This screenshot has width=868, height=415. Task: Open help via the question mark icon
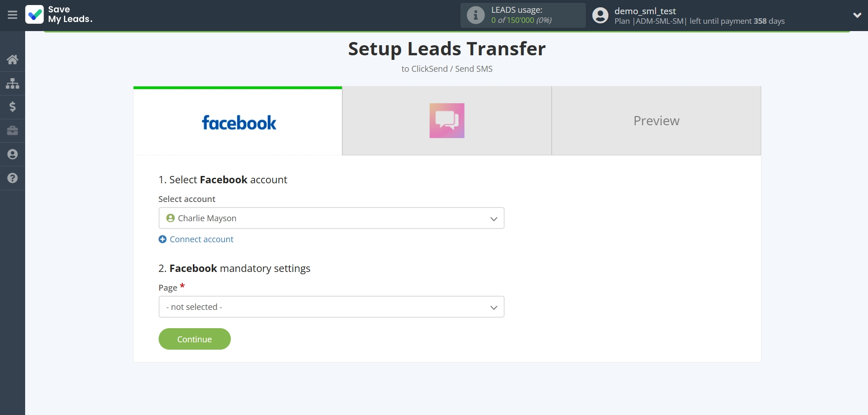pos(12,178)
